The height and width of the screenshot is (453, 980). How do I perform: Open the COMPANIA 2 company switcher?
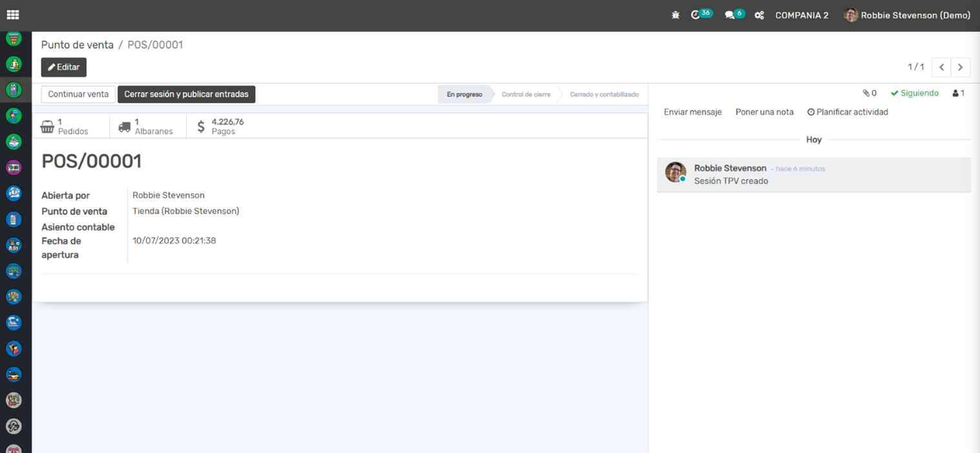tap(801, 15)
